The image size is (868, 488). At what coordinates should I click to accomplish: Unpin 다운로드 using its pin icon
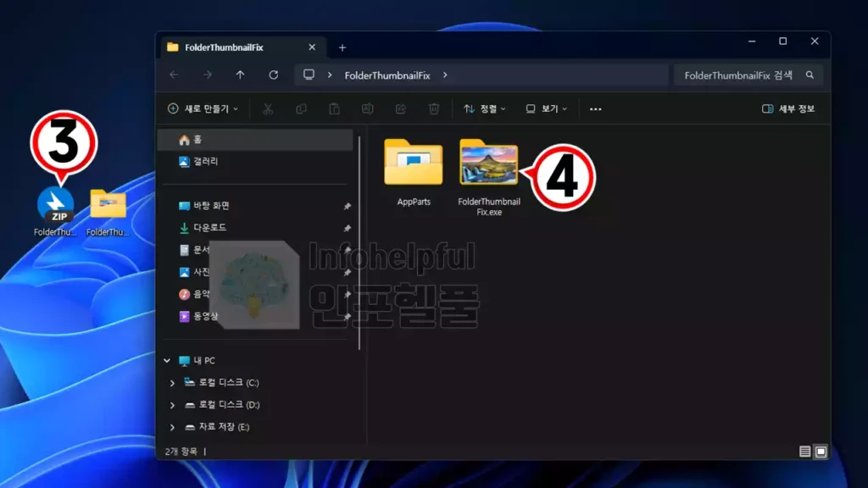click(347, 228)
